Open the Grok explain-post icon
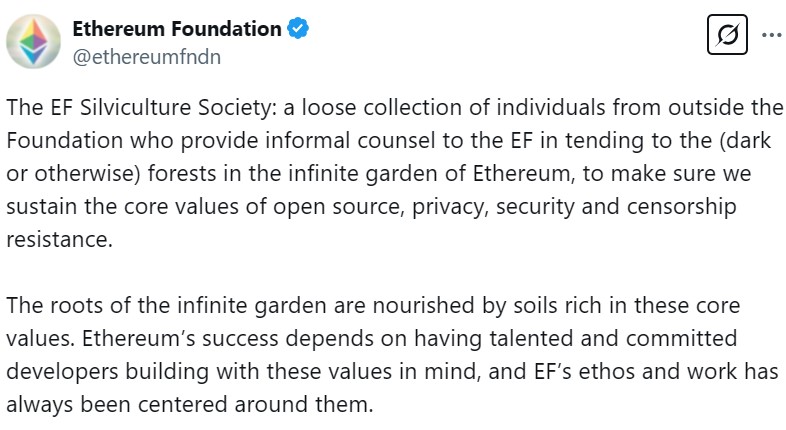786x430 pixels. (727, 35)
